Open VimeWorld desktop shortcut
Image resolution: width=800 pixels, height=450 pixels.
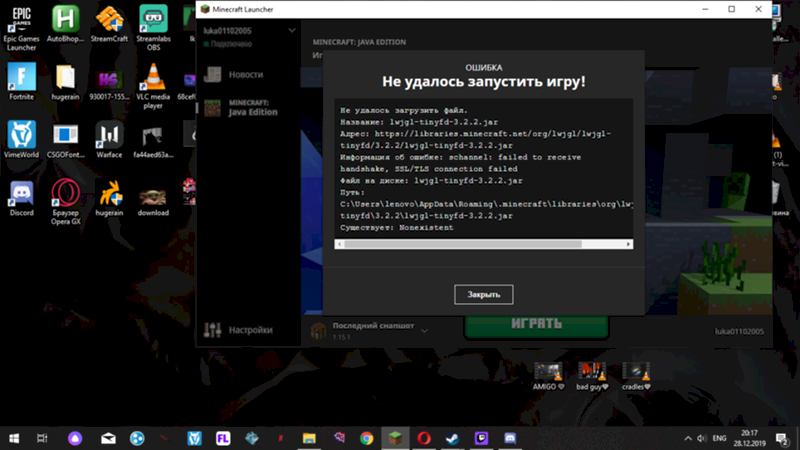coord(20,135)
